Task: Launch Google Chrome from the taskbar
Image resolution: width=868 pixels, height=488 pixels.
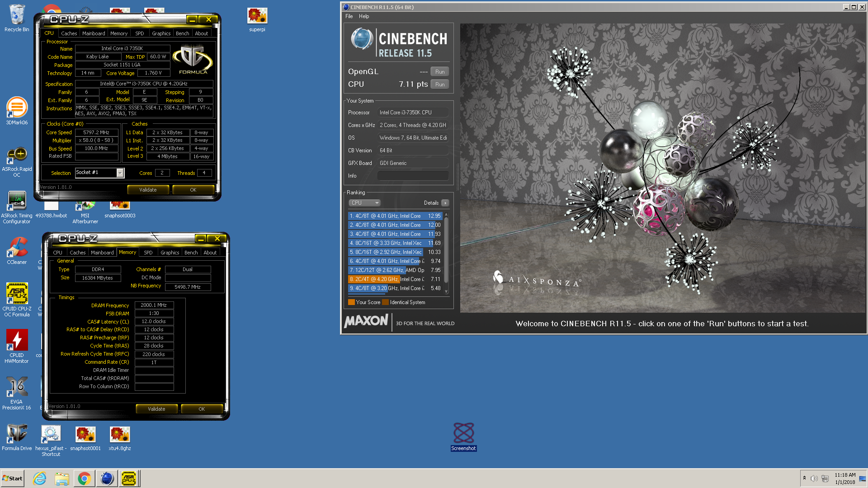Action: (84, 479)
